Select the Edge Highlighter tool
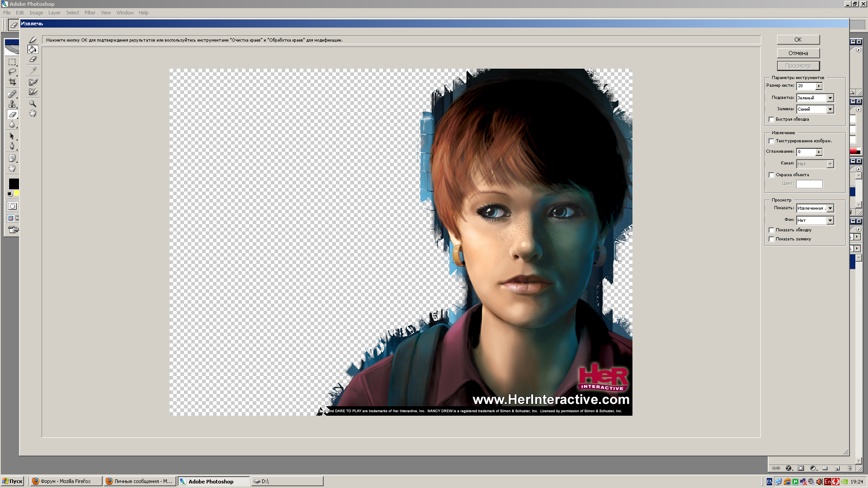The height and width of the screenshot is (488, 868). pyautogui.click(x=33, y=40)
